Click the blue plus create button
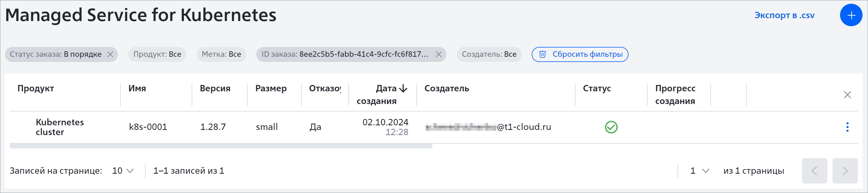 851,15
